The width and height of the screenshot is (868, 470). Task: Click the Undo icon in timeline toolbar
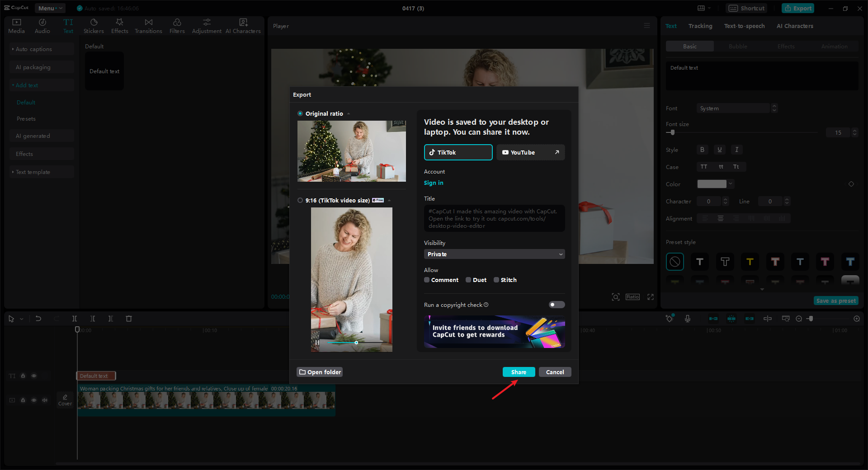[38, 319]
